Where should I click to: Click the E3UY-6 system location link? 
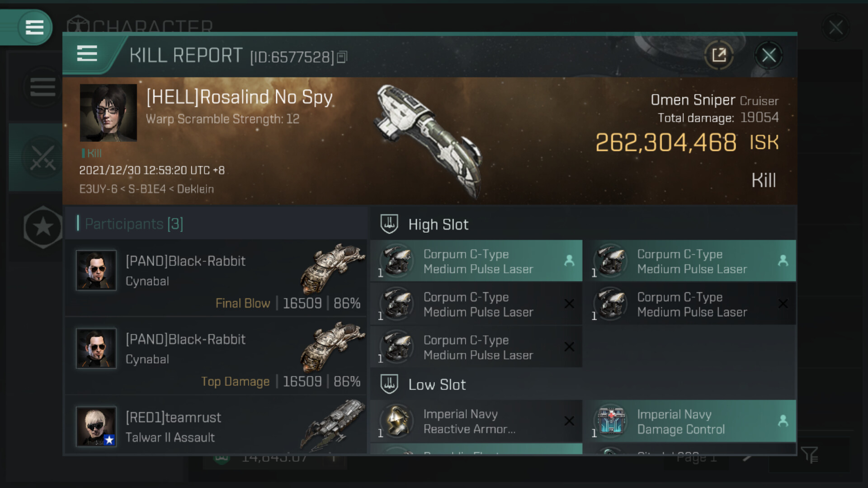tap(98, 189)
